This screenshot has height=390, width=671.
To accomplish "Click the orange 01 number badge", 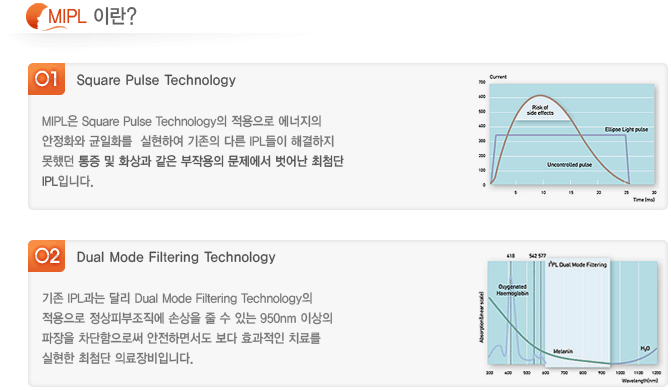I will coord(46,79).
